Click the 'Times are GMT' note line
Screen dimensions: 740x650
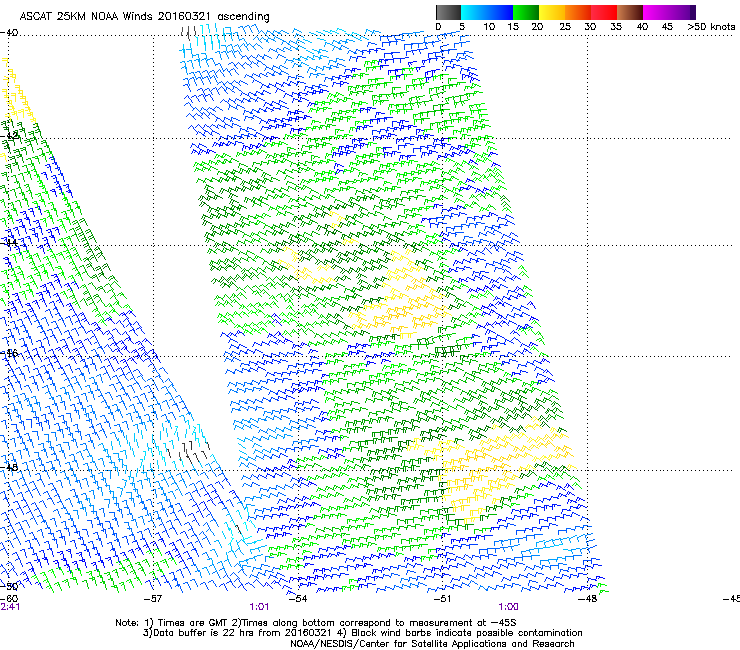pos(316,623)
